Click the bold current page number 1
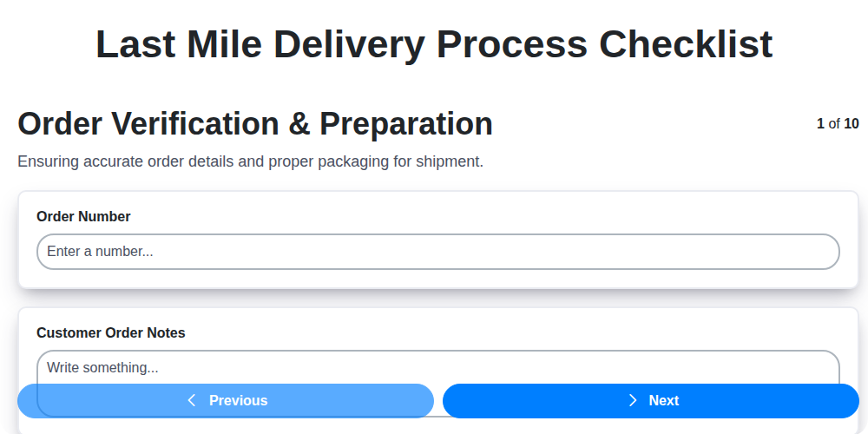Viewport: 868px width, 434px height. (x=820, y=123)
